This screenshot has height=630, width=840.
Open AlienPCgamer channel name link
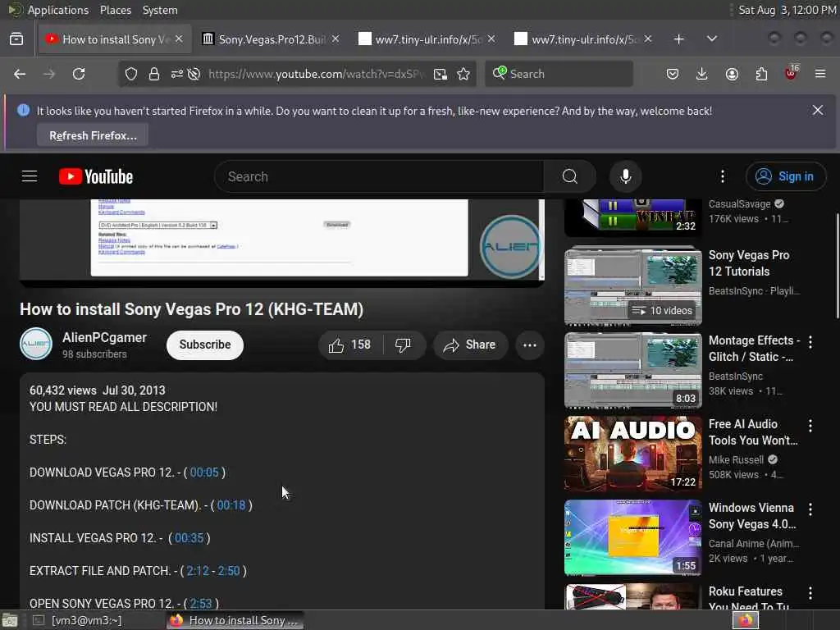(x=104, y=337)
